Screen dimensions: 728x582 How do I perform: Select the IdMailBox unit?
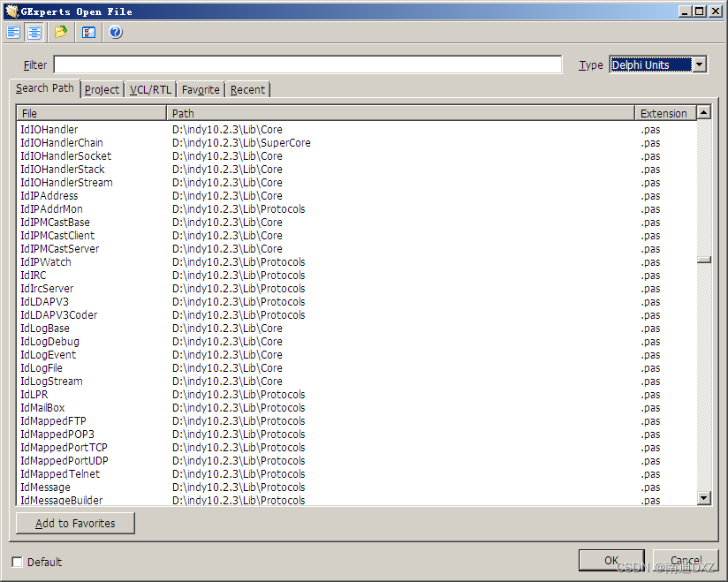[x=357, y=407]
